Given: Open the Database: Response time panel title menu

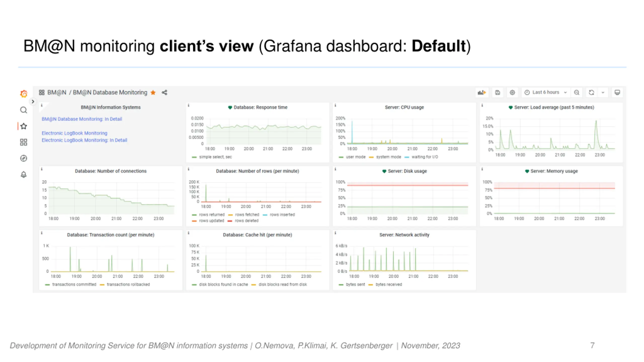Looking at the screenshot, I should pyautogui.click(x=260, y=107).
